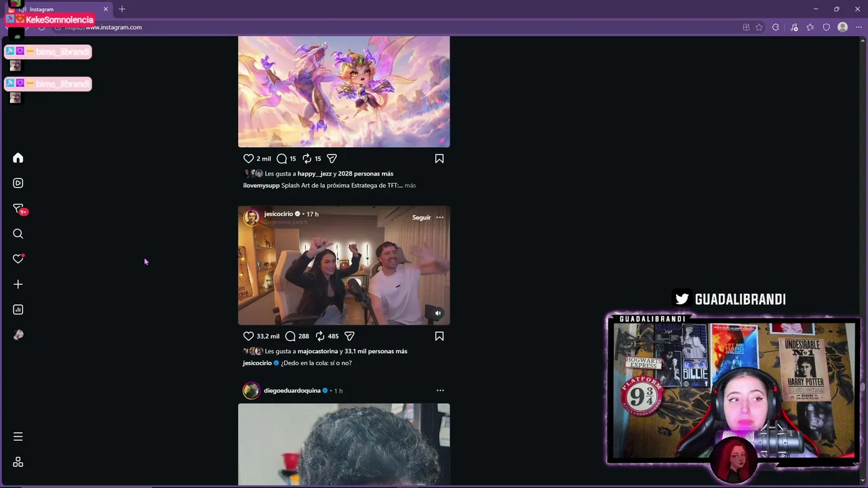The height and width of the screenshot is (488, 868).
Task: Click jesicocirio profile picture on the post
Action: pos(252,218)
